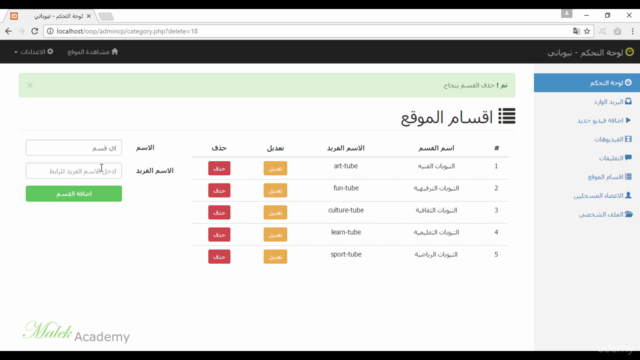
Task: Click the browser forward arrow
Action: tap(22, 31)
